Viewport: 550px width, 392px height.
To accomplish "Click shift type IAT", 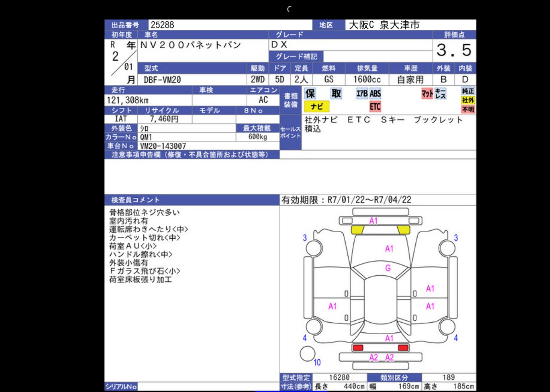I will (121, 119).
